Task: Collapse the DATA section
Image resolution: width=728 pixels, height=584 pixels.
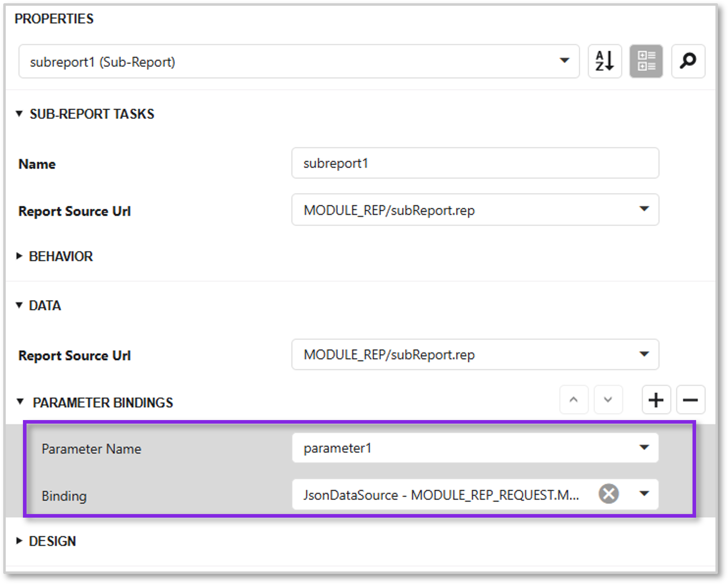Action: coord(19,305)
